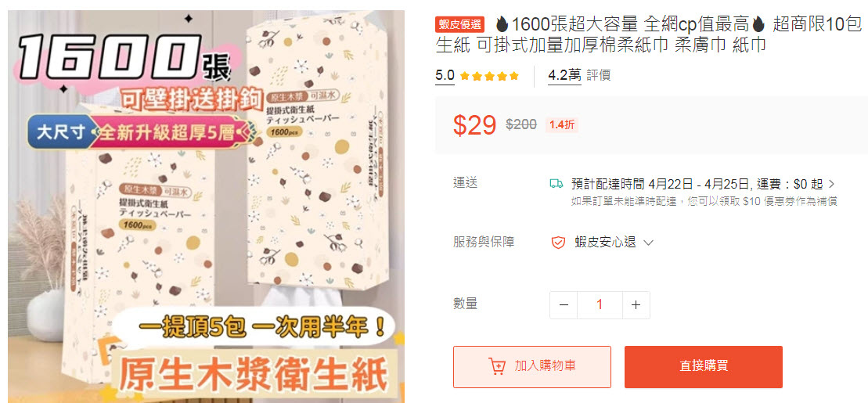Click the quantity input field

click(x=600, y=305)
